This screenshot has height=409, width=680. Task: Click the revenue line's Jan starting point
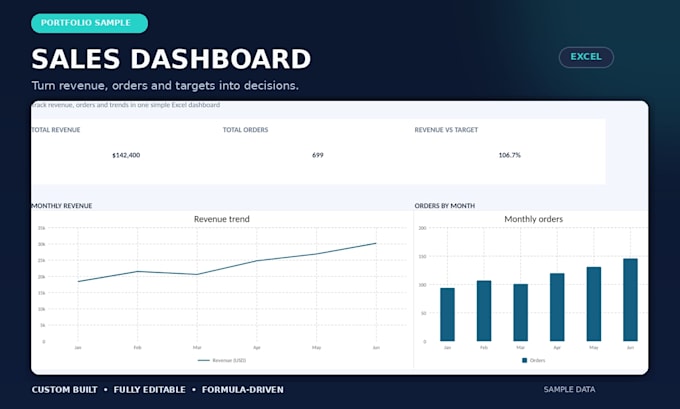coord(78,281)
